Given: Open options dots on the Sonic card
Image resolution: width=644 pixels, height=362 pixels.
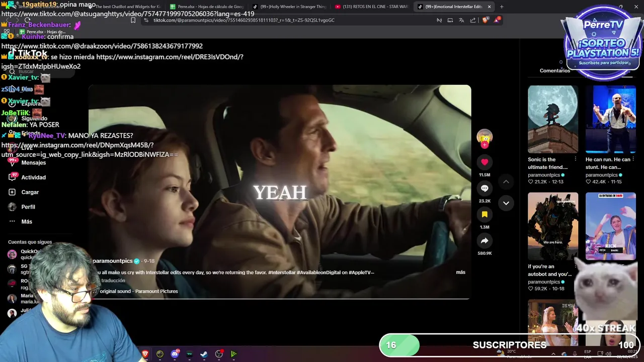Looking at the screenshot, I should click(576, 159).
